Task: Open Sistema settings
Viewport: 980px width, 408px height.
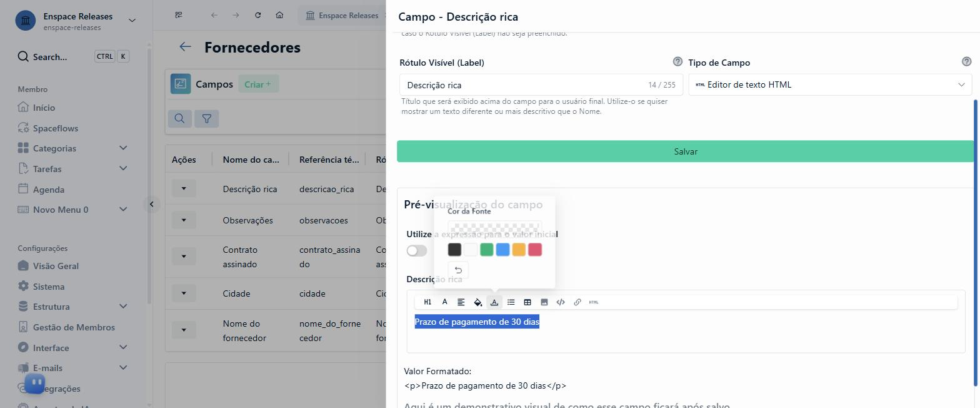Action: coord(48,287)
